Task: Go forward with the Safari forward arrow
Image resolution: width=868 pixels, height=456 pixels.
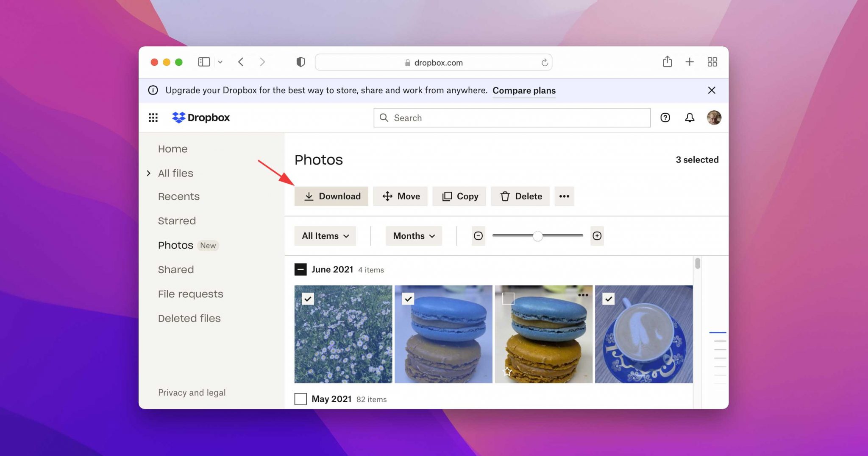Action: pyautogui.click(x=262, y=62)
